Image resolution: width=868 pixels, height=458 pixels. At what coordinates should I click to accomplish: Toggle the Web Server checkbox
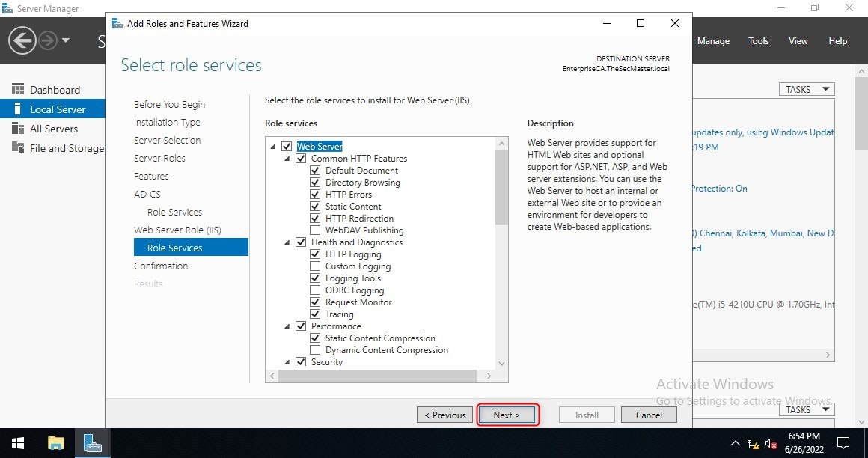point(286,146)
